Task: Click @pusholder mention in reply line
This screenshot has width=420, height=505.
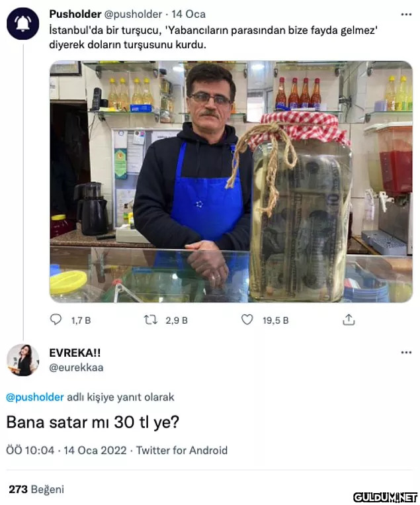Action: click(x=35, y=397)
